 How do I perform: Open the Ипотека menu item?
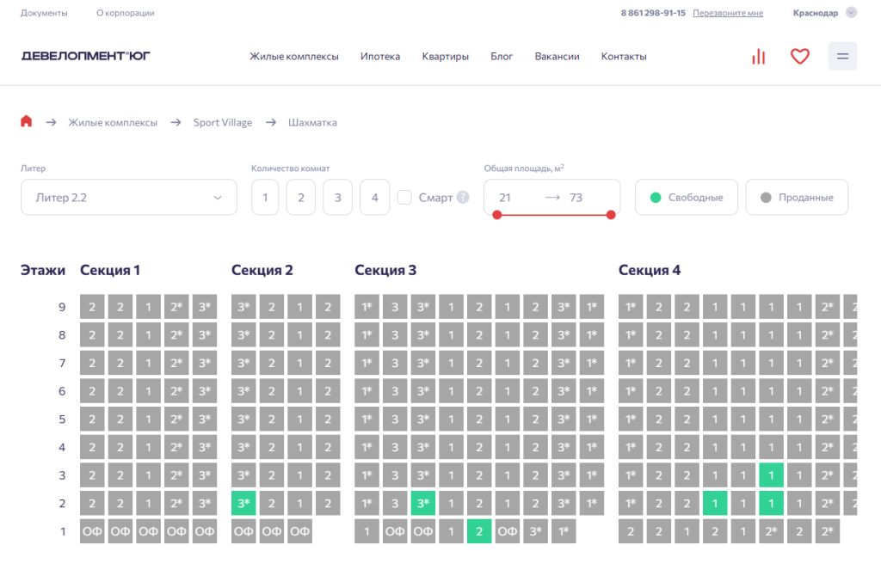click(380, 56)
